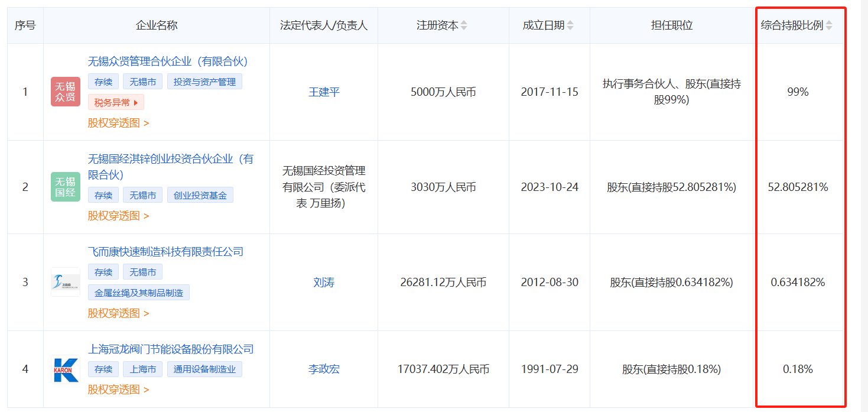This screenshot has height=412, width=868.
Task: Sort by 注册资本 column arrows
Action: [x=464, y=25]
